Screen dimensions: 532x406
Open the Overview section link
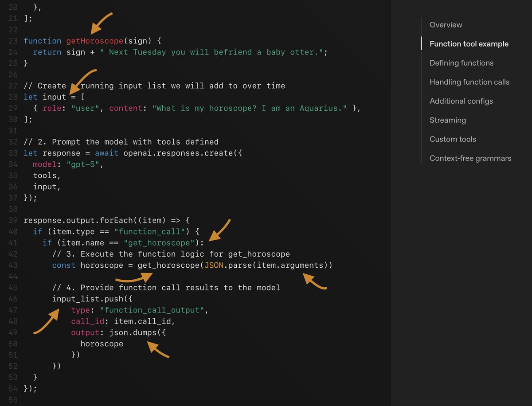click(x=446, y=25)
